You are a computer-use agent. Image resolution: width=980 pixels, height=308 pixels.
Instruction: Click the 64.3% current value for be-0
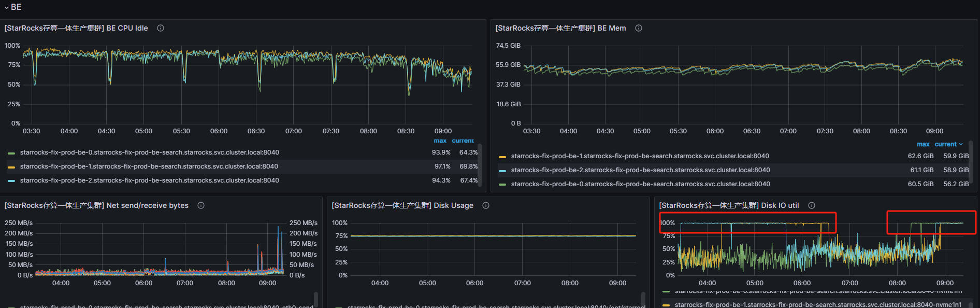pyautogui.click(x=468, y=152)
